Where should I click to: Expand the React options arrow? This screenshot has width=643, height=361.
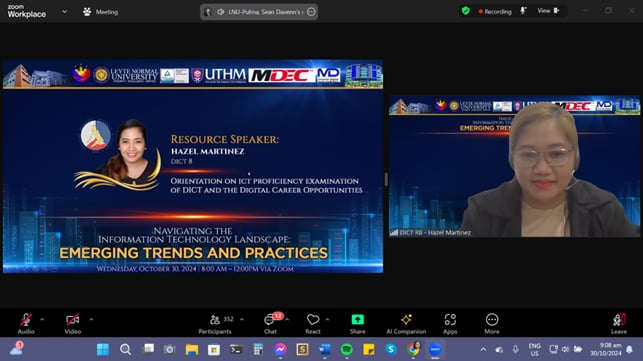(327, 319)
